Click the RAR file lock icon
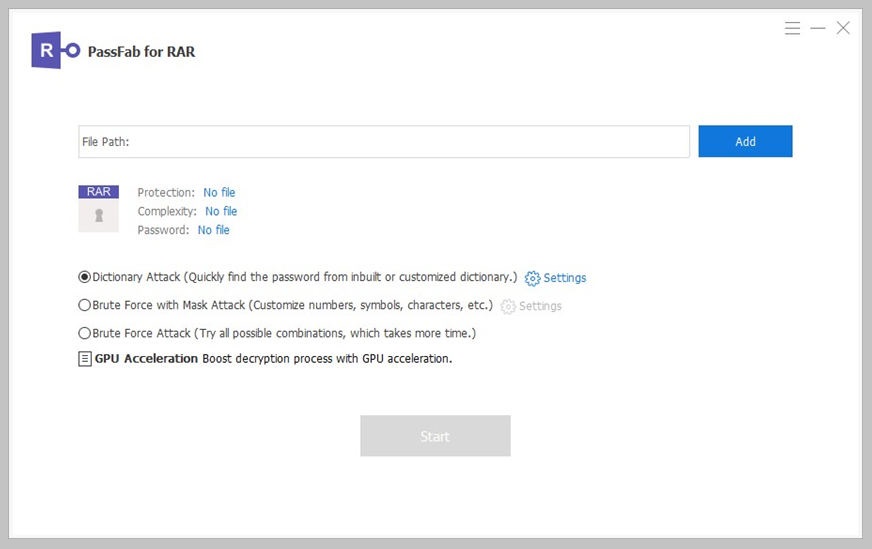This screenshot has width=872, height=549. 98,208
